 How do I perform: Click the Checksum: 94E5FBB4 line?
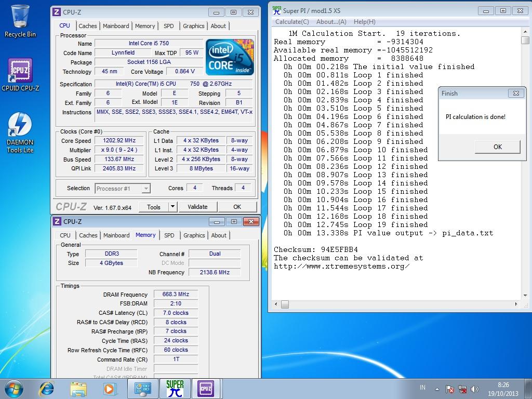coord(316,249)
